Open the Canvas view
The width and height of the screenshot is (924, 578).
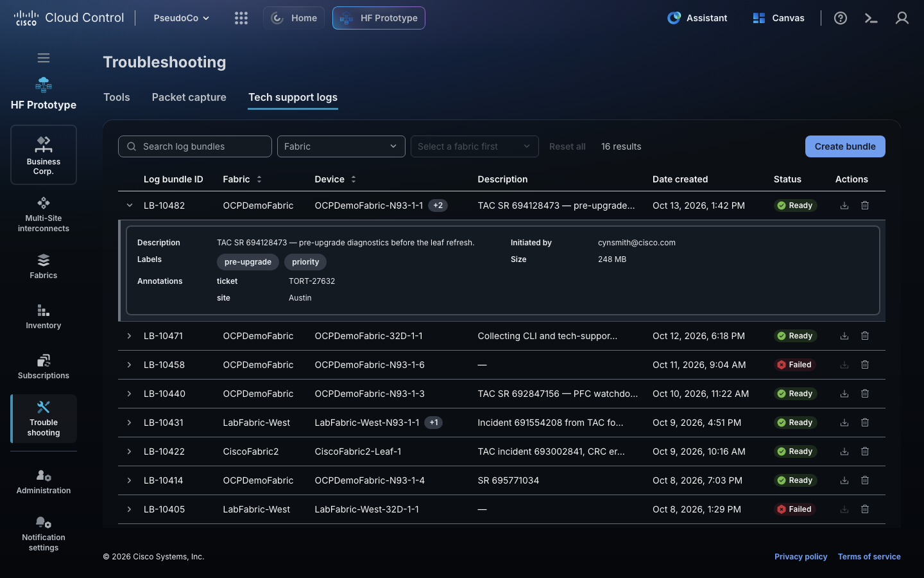778,18
